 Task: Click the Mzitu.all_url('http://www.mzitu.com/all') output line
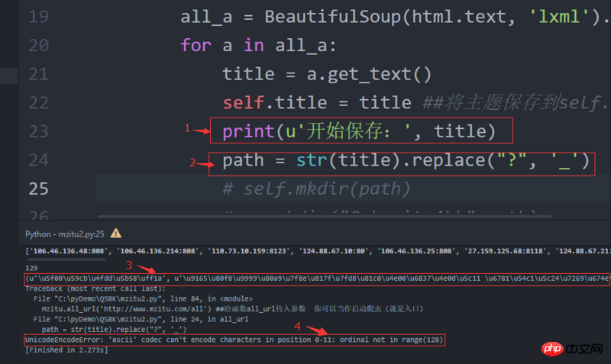[232, 309]
